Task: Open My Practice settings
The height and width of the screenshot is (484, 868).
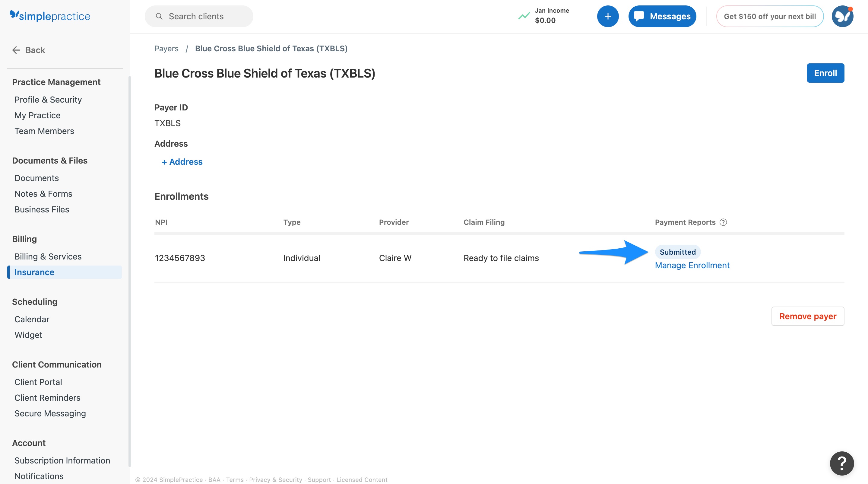Action: pyautogui.click(x=37, y=115)
